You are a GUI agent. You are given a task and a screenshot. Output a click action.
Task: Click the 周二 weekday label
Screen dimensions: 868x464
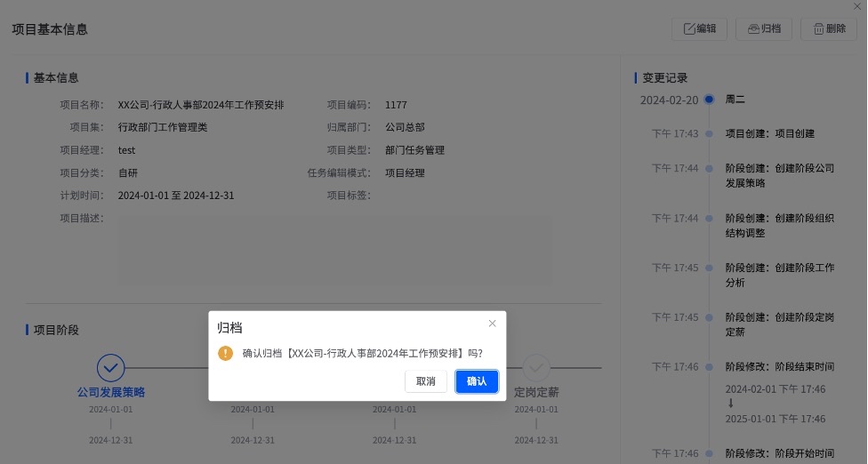[x=735, y=100]
